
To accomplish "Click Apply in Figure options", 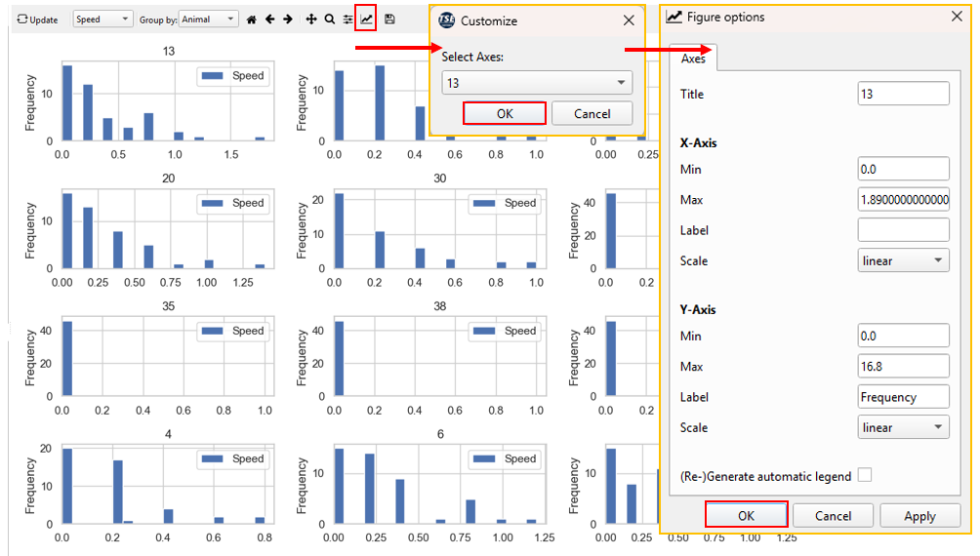I will click(919, 516).
